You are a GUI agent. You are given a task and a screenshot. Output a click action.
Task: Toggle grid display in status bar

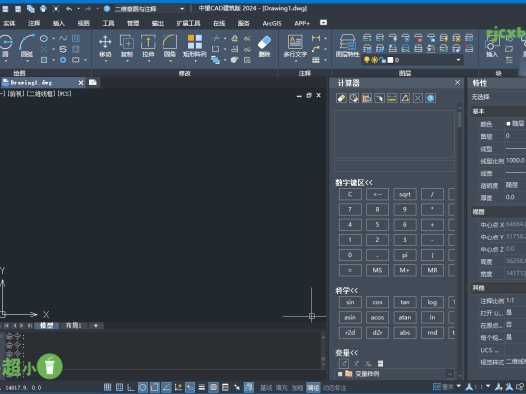(119, 387)
